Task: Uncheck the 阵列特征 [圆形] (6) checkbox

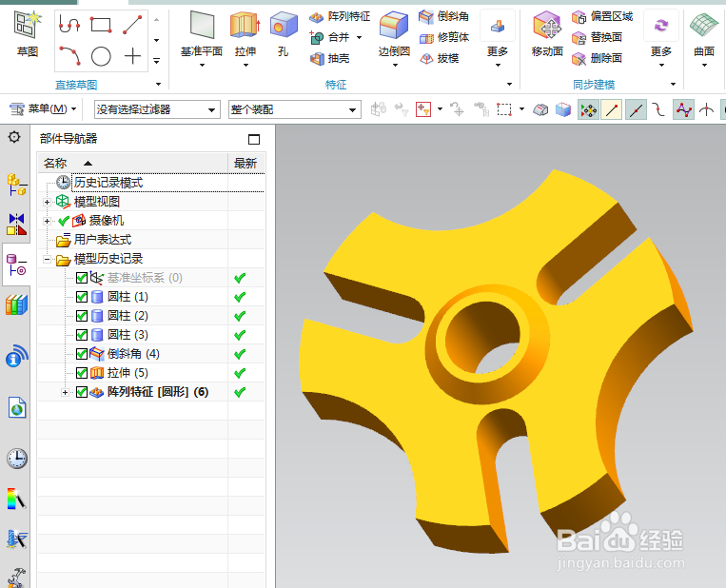Action: [x=82, y=392]
